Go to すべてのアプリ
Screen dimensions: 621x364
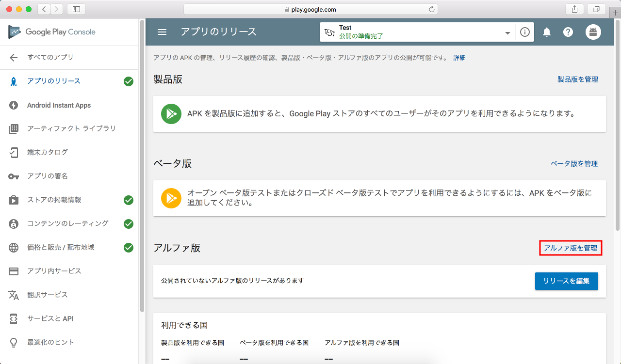[x=50, y=57]
